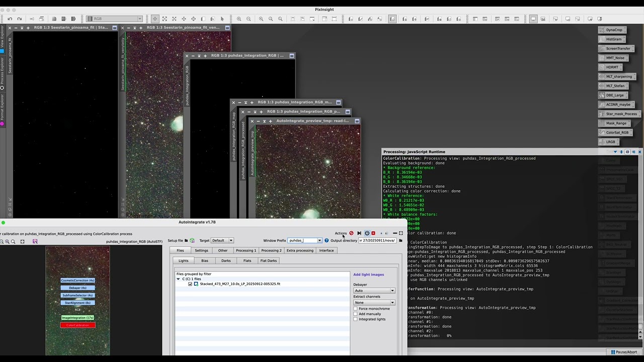Click the CosmeticCorrection (4s) flowchart step

[77, 281]
